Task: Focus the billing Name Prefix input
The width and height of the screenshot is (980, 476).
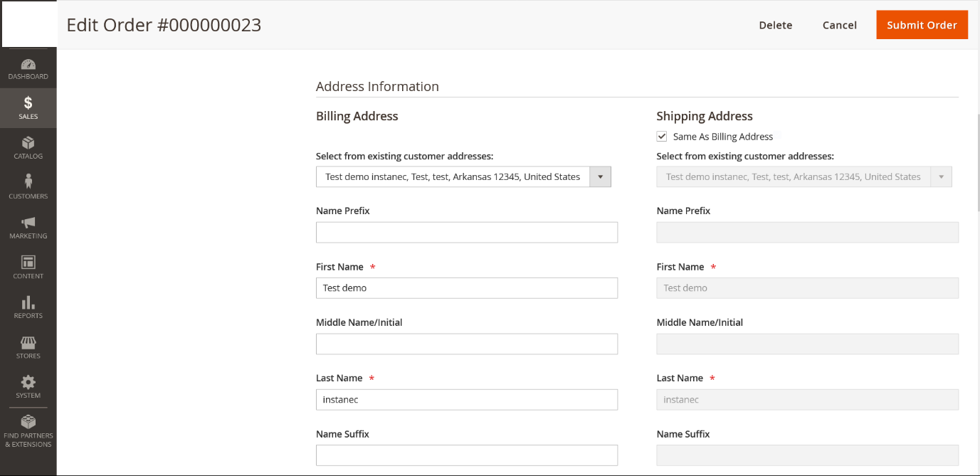Action: click(x=466, y=233)
